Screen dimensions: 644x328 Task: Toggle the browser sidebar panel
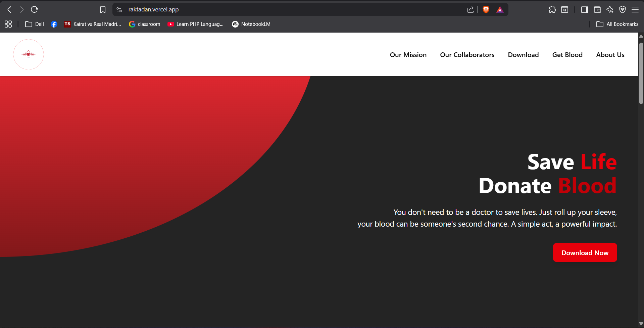point(584,9)
